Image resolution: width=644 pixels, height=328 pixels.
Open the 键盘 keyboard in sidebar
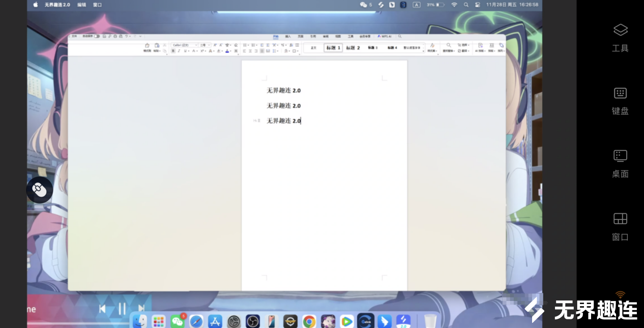(620, 101)
